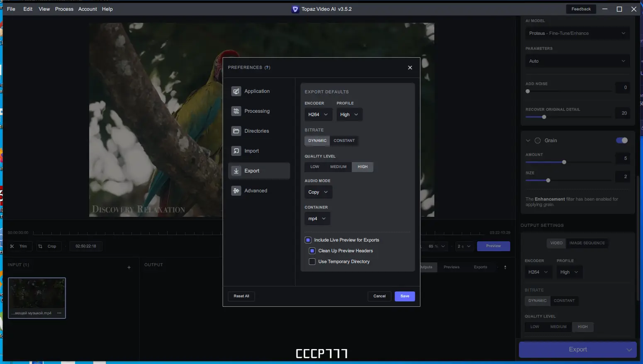Open the Output Settings encoder H264 dropdown
The height and width of the screenshot is (364, 643).
(x=538, y=272)
